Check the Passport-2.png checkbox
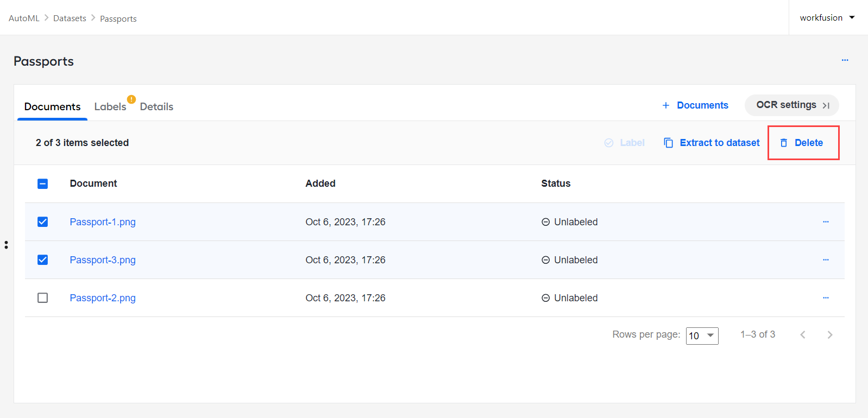868x418 pixels. 43,298
